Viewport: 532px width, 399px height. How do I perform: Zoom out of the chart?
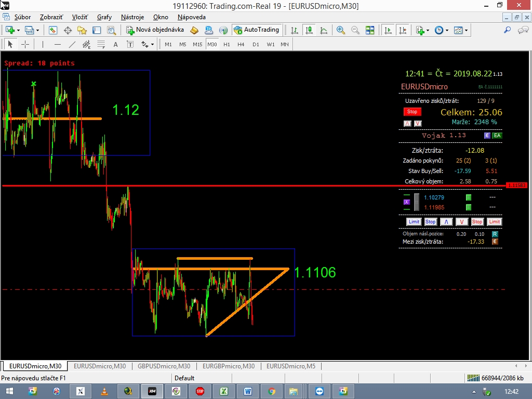[x=355, y=30]
